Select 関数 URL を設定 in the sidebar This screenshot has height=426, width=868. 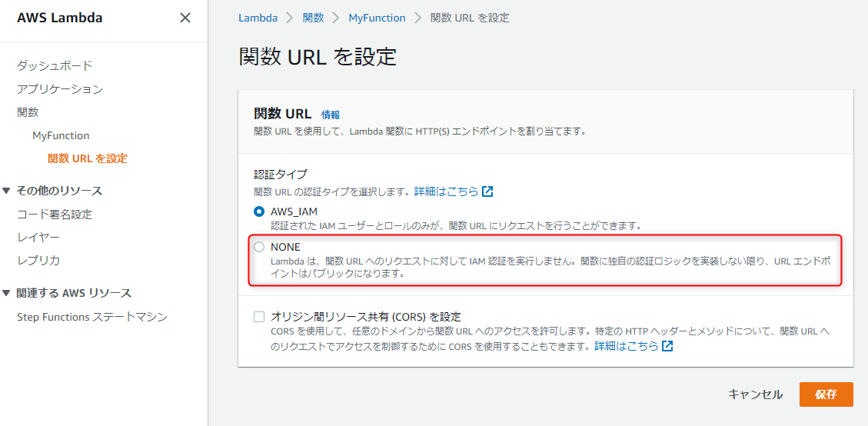pos(88,158)
